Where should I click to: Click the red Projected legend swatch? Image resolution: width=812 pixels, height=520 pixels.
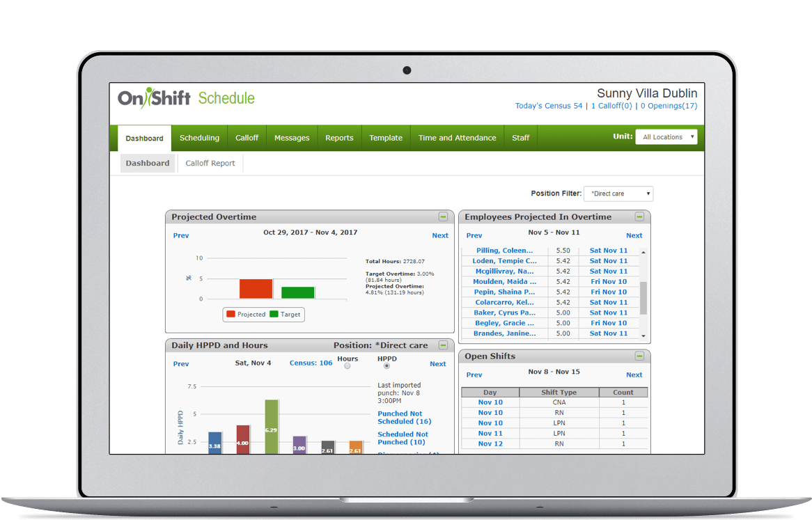click(x=231, y=315)
